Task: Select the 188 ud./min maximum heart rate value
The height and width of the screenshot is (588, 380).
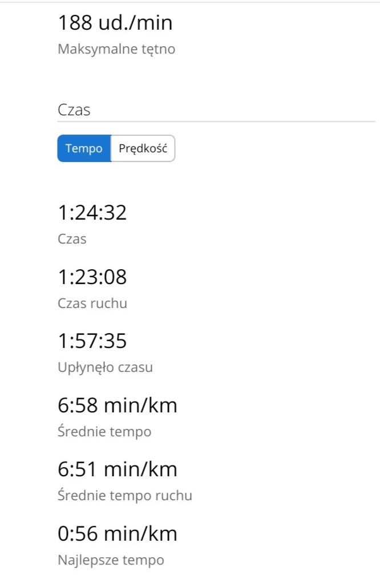Action: click(x=115, y=22)
